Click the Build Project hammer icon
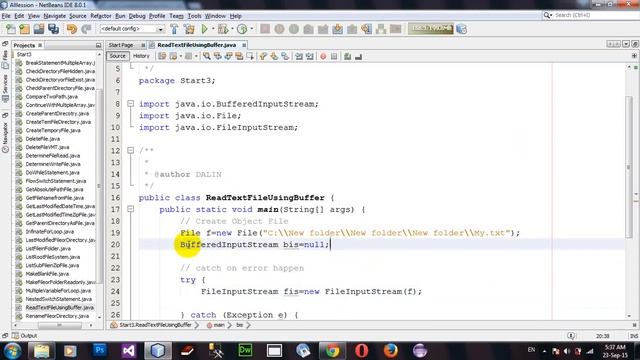The image size is (640, 360). click(174, 29)
